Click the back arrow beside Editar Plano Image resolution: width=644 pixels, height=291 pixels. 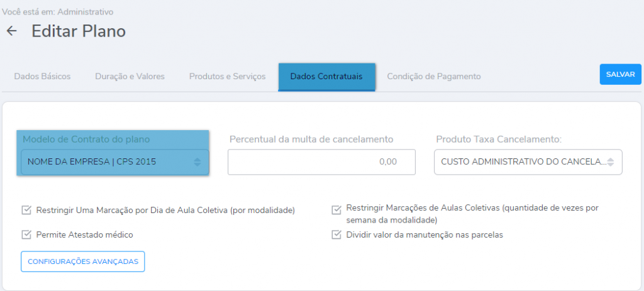11,31
